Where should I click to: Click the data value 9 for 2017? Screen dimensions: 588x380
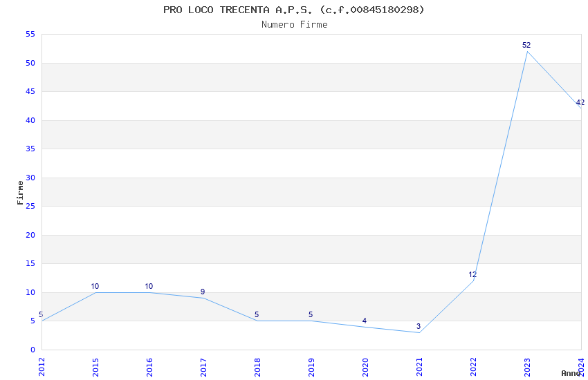pos(203,292)
